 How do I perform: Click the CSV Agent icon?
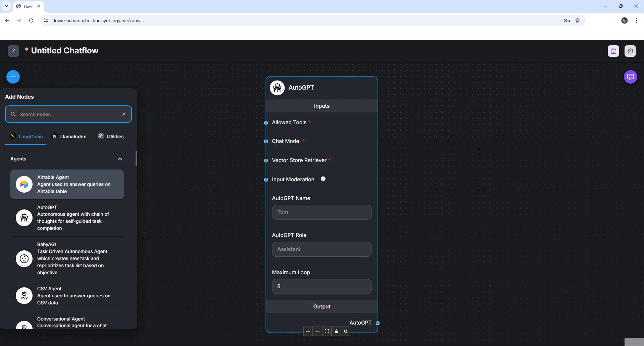tap(24, 296)
